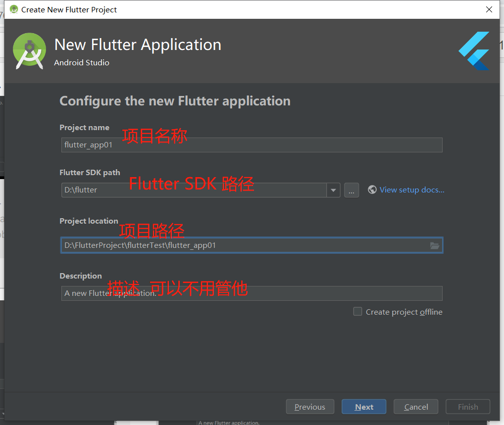
Task: Click the Cancel button
Action: tap(415, 406)
